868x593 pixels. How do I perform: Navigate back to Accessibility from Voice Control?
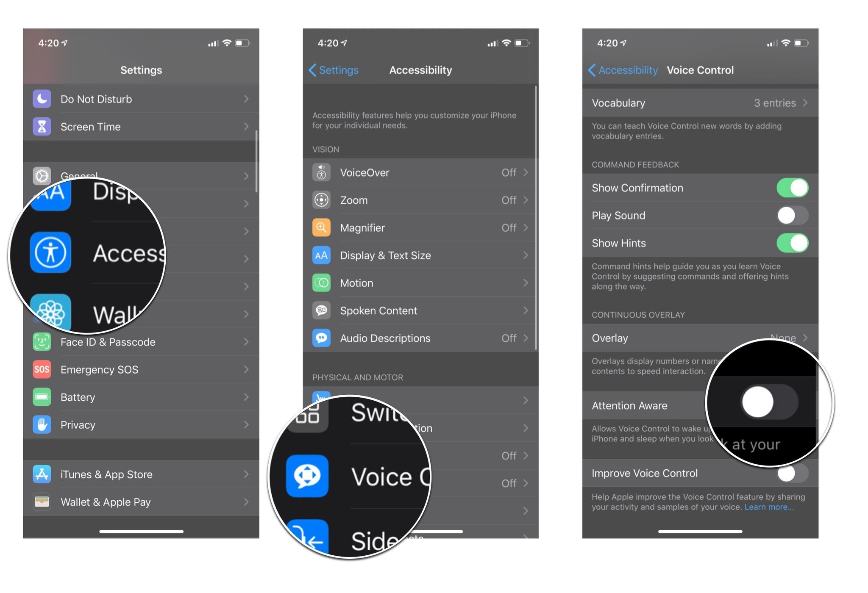[x=618, y=70]
